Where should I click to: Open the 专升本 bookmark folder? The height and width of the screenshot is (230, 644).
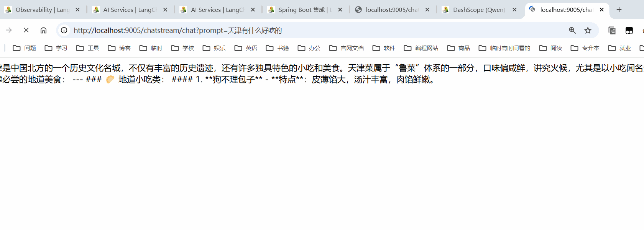click(x=585, y=48)
